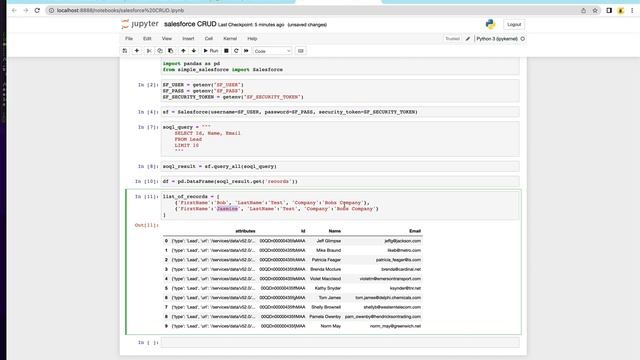Viewport: 640px width, 360px height.
Task: Open the File menu
Action: (x=129, y=38)
